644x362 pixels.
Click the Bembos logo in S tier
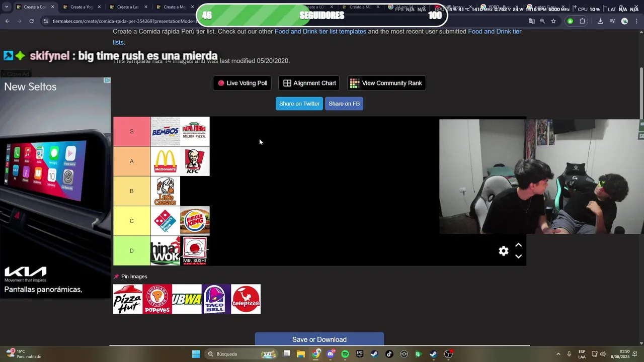coord(166,132)
